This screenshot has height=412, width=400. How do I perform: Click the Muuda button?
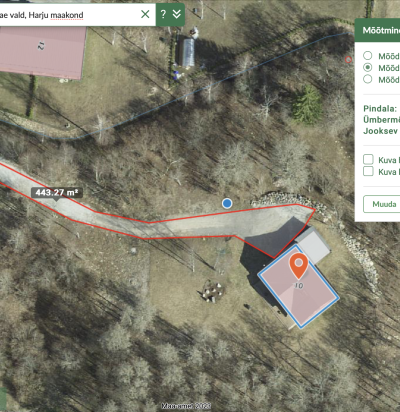coord(382,204)
